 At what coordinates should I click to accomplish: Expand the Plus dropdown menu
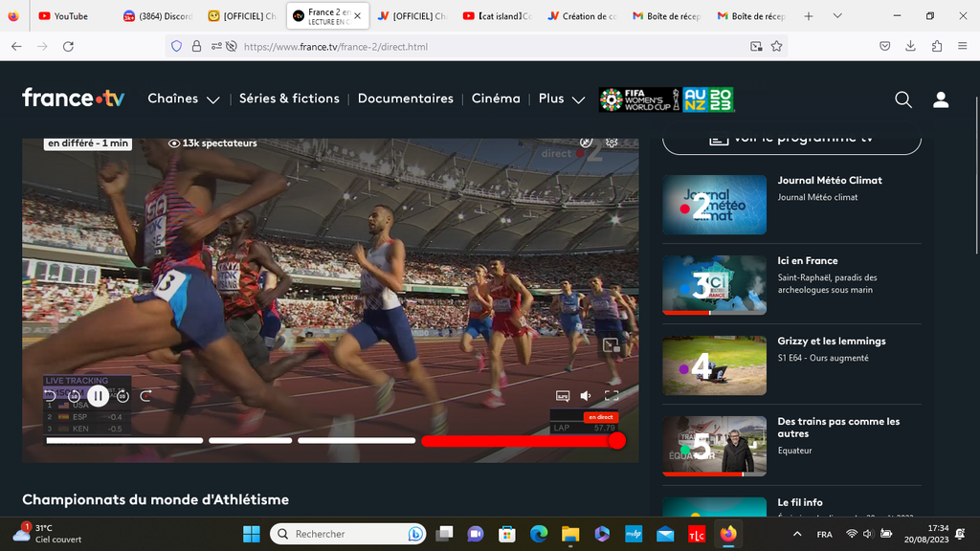pos(562,99)
